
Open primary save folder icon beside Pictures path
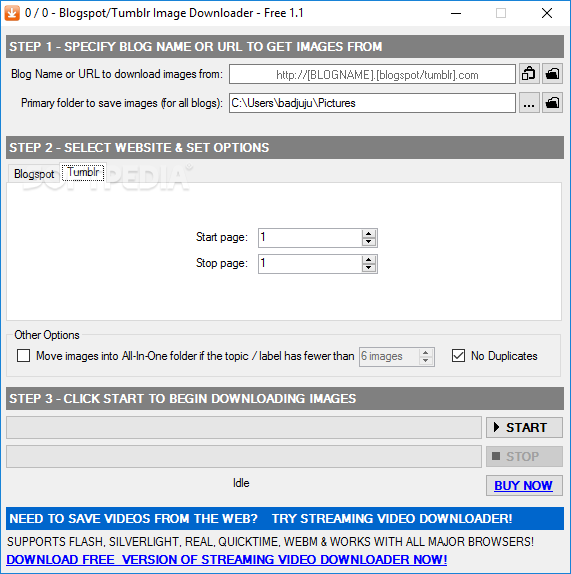(x=552, y=103)
